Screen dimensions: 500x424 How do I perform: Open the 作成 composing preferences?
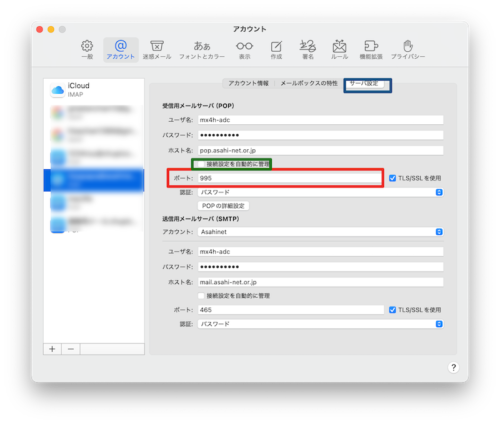276,50
